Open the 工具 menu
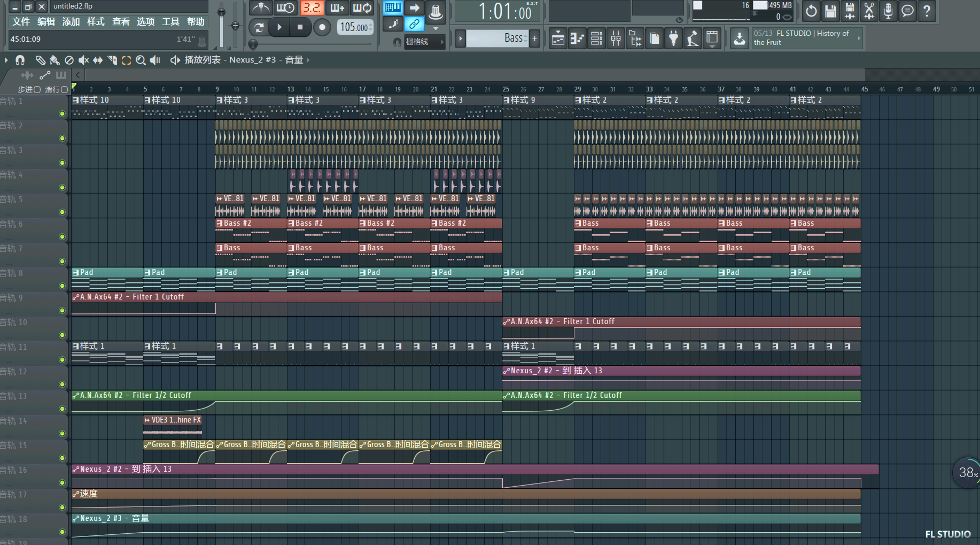Screen dimensions: 980x545 tap(170, 21)
